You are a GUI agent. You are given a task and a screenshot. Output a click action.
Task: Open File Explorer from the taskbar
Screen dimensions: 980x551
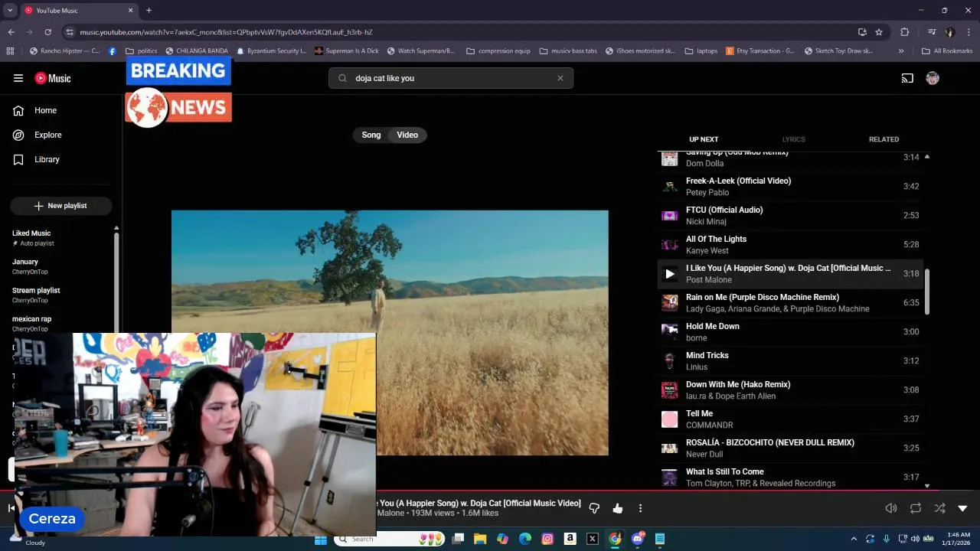480,539
